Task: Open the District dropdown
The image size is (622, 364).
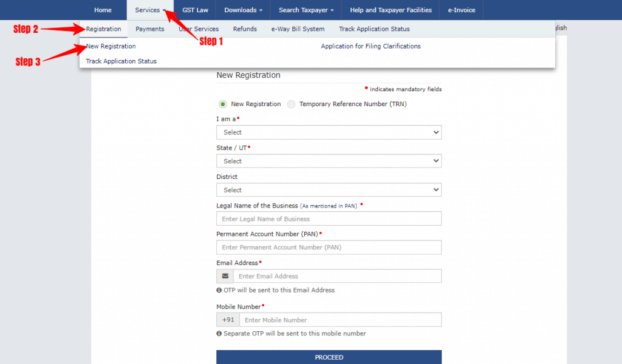Action: (x=329, y=190)
